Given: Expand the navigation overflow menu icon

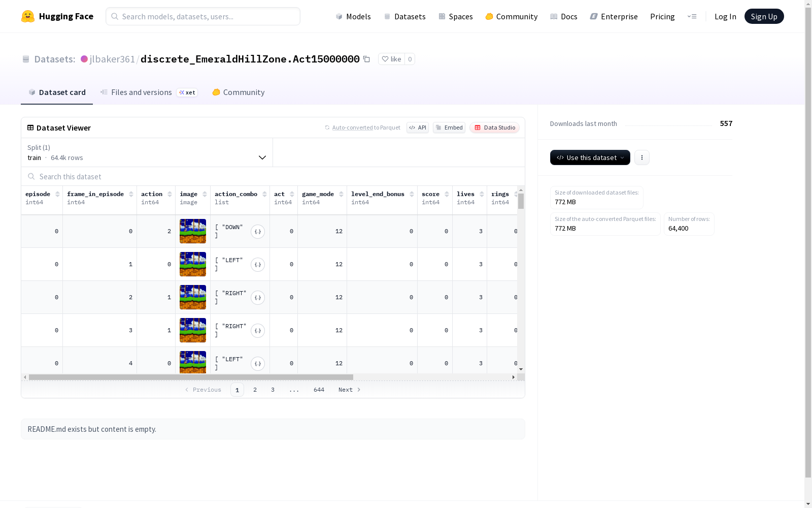Looking at the screenshot, I should tap(692, 16).
